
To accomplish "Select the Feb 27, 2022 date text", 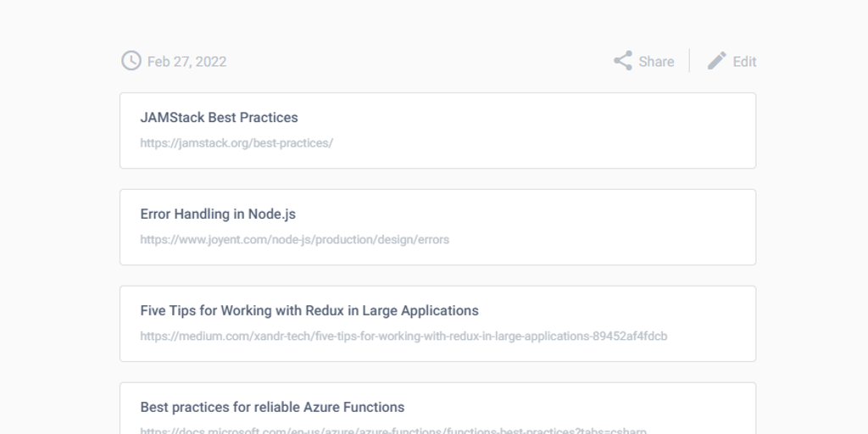I will tap(186, 62).
